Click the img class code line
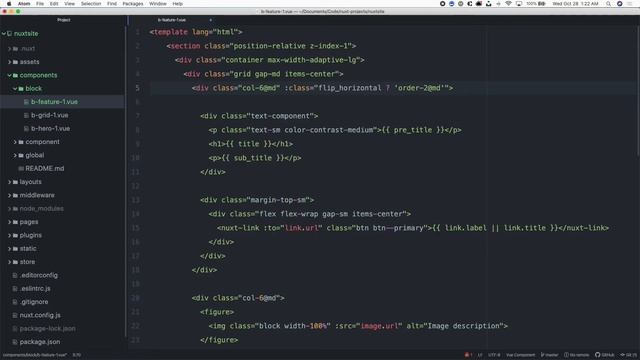This screenshot has width=640, height=360. [x=358, y=326]
